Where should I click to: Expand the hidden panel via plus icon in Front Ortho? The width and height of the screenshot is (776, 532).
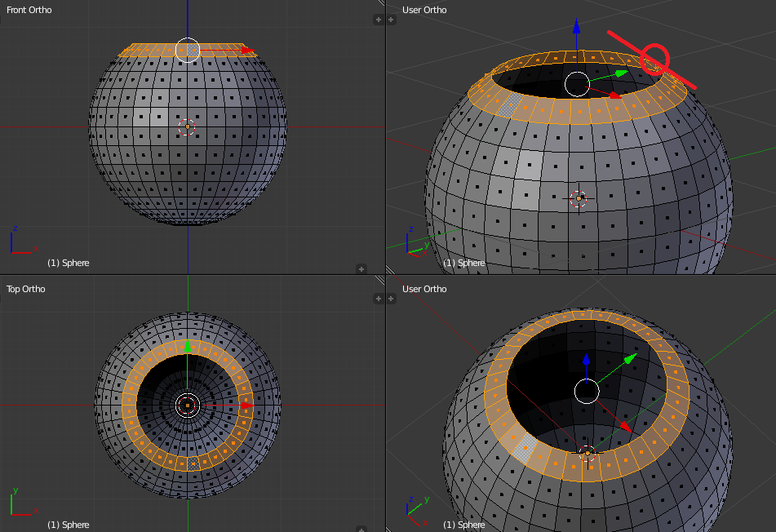(377, 19)
